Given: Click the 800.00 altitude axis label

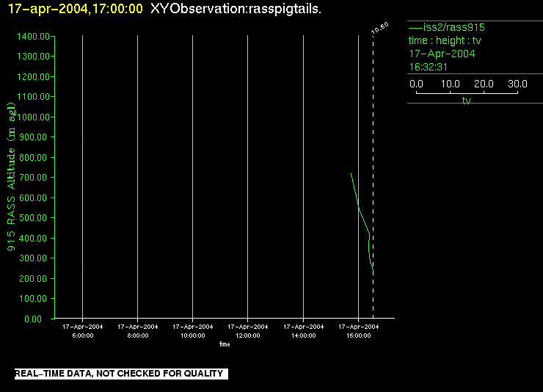Looking at the screenshot, I should coord(33,158).
